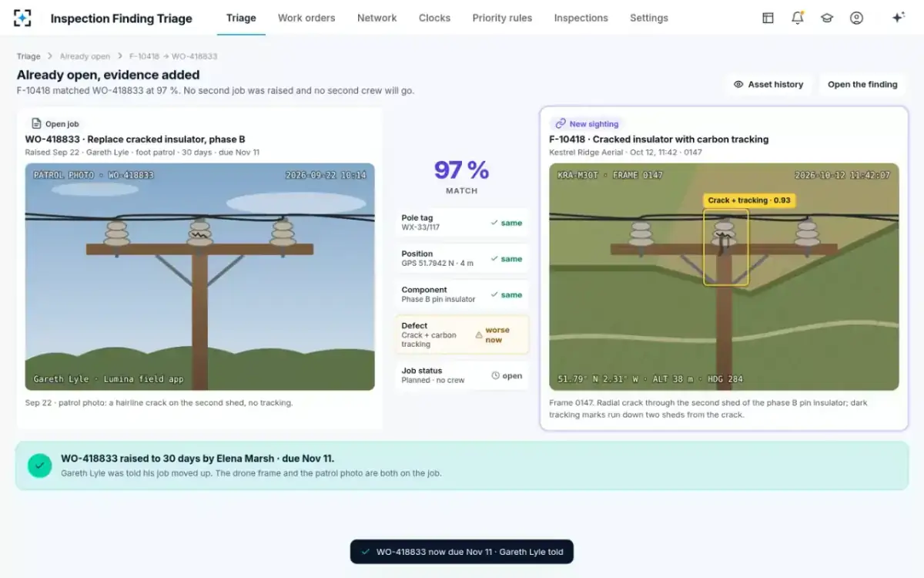The image size is (924, 578).
Task: Click the green check on Pole tag row
Action: pyautogui.click(x=494, y=223)
